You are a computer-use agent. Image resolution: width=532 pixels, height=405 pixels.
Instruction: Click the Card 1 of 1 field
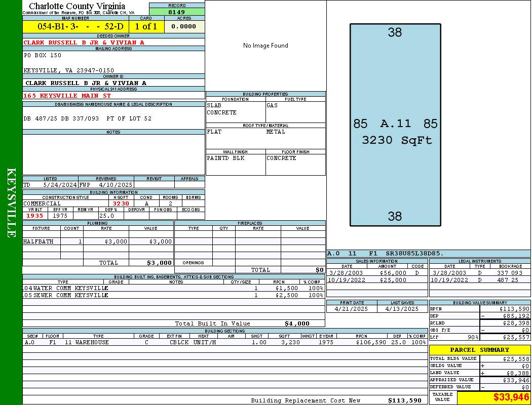(x=146, y=26)
